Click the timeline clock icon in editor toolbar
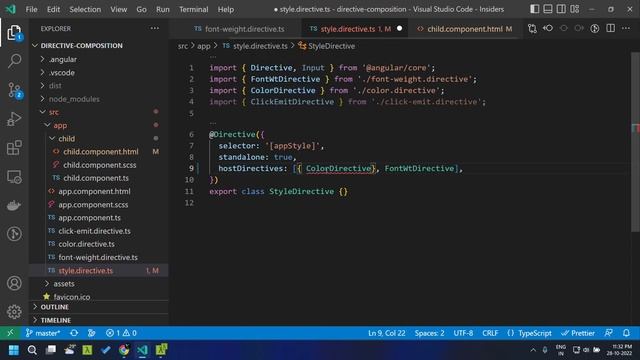This screenshot has width=640, height=360. pos(595,29)
